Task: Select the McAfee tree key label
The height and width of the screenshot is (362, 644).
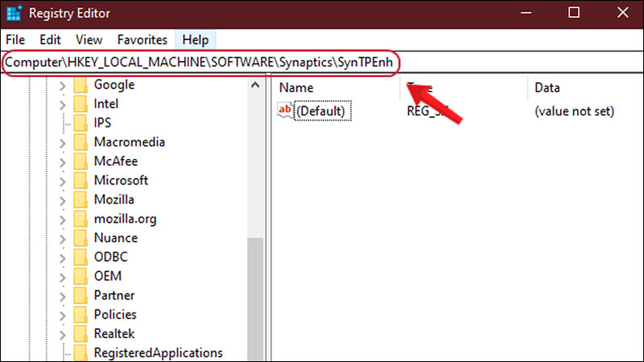Action: pos(116,162)
